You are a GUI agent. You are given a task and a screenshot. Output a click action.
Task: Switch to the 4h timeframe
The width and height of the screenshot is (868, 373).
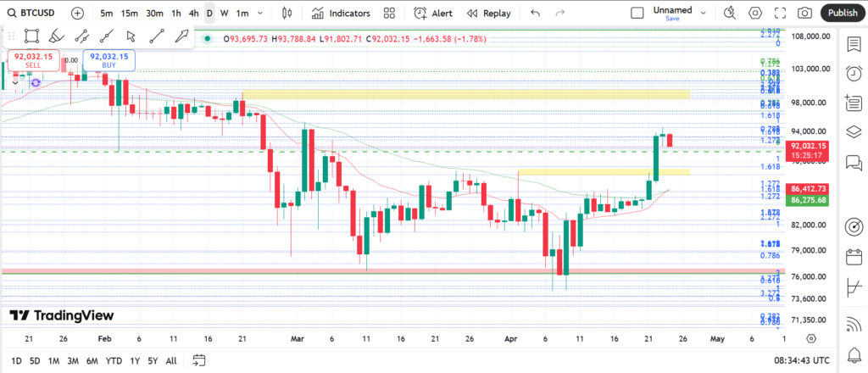194,13
